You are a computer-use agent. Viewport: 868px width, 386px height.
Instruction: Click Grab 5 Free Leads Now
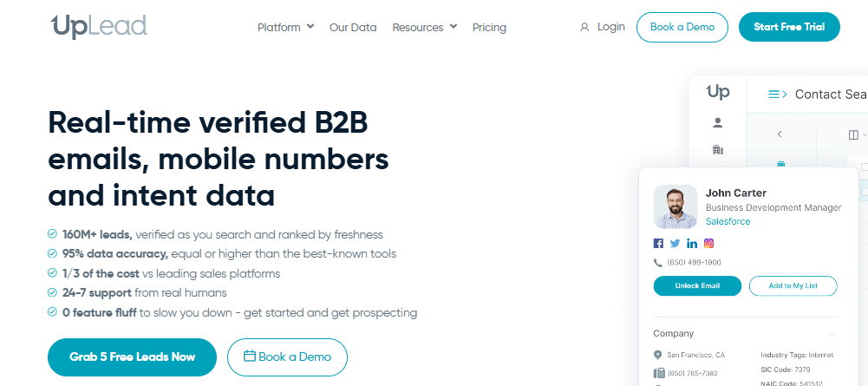coord(133,357)
